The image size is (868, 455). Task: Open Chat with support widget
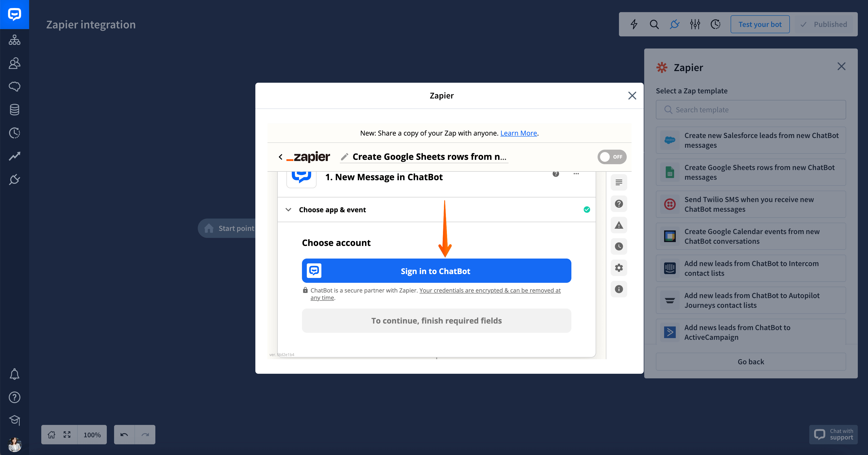click(x=833, y=434)
